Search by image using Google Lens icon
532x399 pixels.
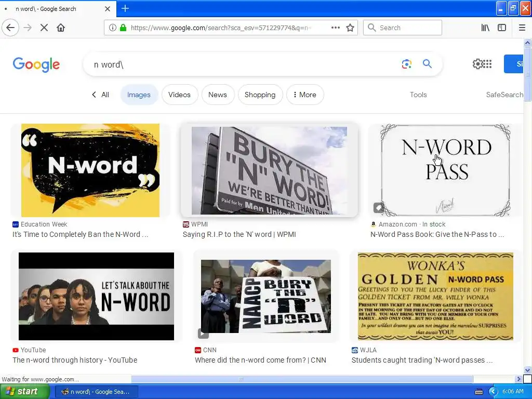pyautogui.click(x=406, y=64)
